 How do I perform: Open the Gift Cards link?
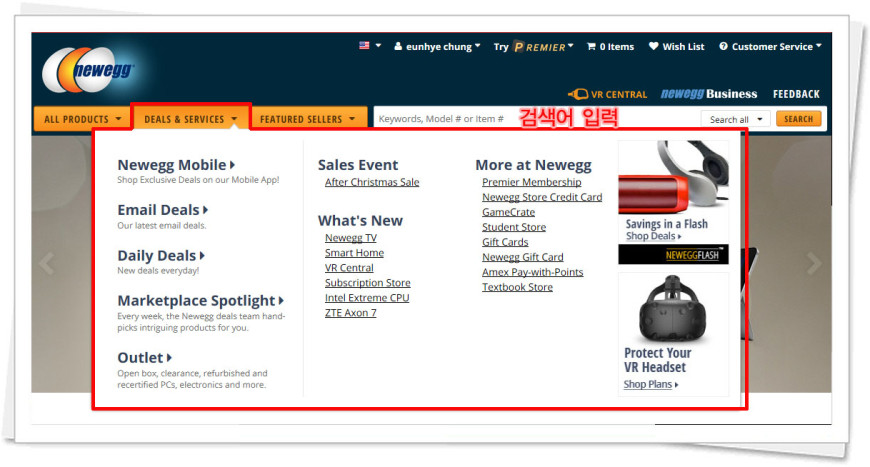[x=505, y=242]
